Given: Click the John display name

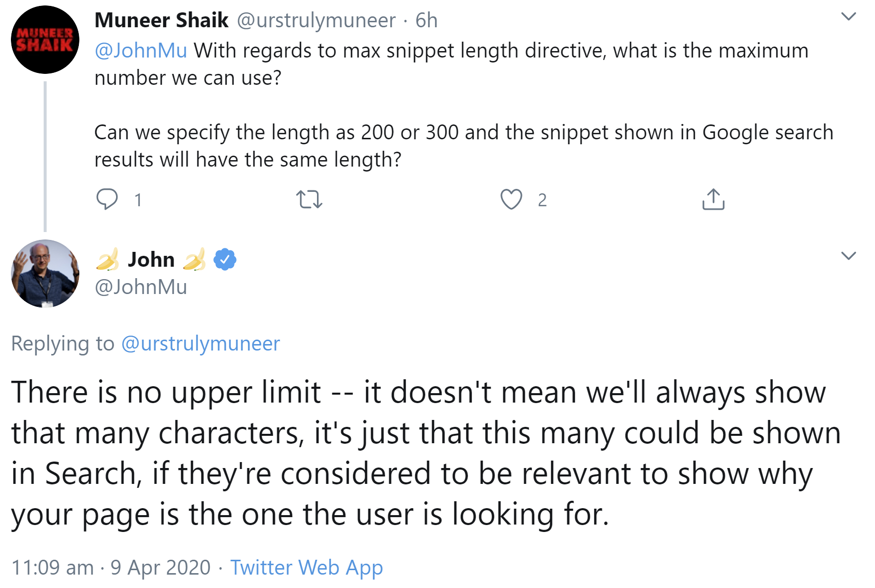Looking at the screenshot, I should click(x=151, y=259).
